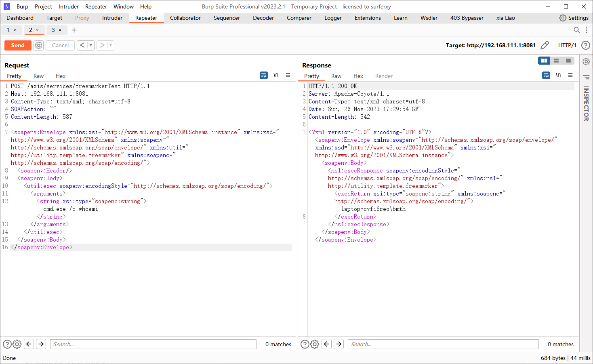Jump to next match in Response search
This screenshot has width=593, height=364.
tap(339, 344)
